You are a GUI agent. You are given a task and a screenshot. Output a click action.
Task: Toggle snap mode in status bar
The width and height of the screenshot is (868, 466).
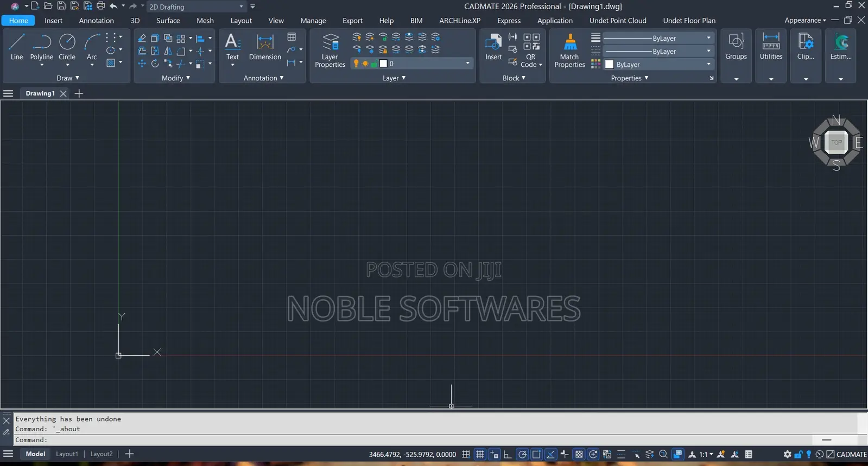(466, 454)
